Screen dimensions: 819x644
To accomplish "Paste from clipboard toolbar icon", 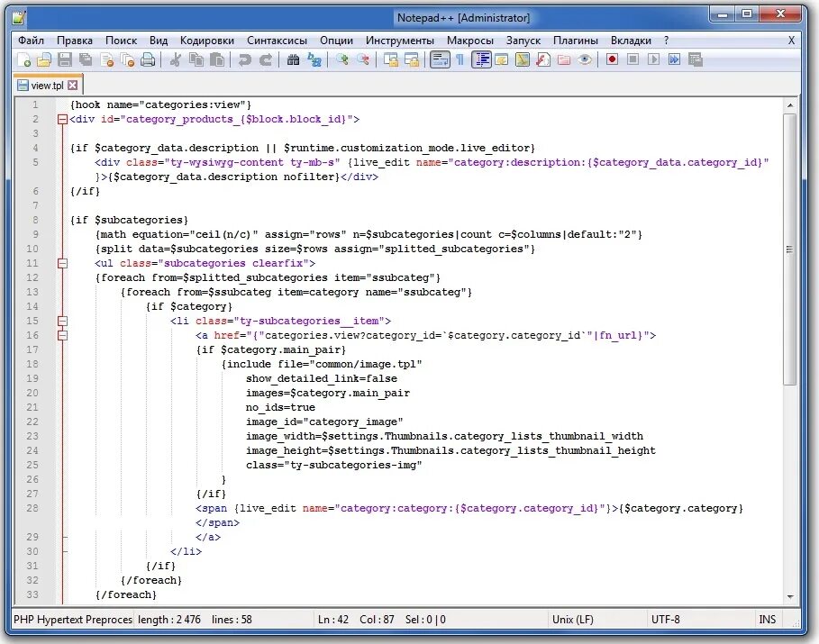I will point(217,59).
